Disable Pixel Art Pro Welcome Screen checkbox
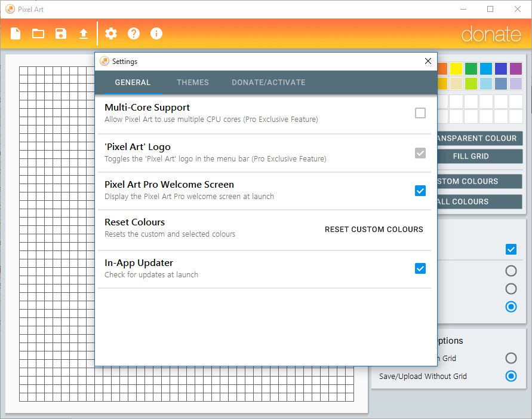 click(420, 191)
